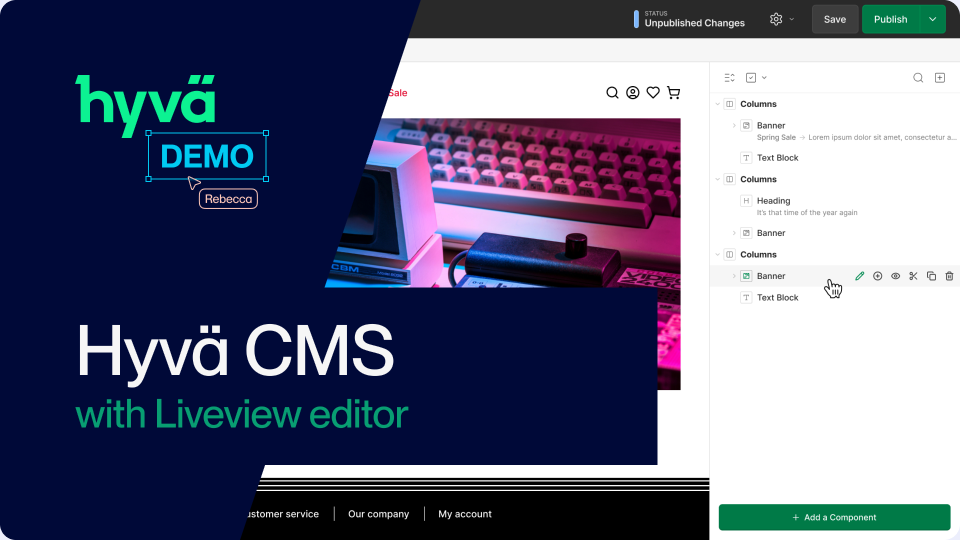Open the settings gear in the top bar

[776, 19]
